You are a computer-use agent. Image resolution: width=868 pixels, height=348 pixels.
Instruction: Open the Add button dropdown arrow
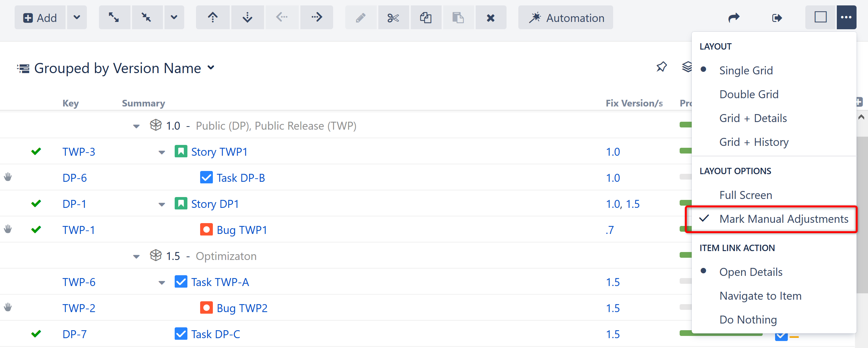click(77, 17)
